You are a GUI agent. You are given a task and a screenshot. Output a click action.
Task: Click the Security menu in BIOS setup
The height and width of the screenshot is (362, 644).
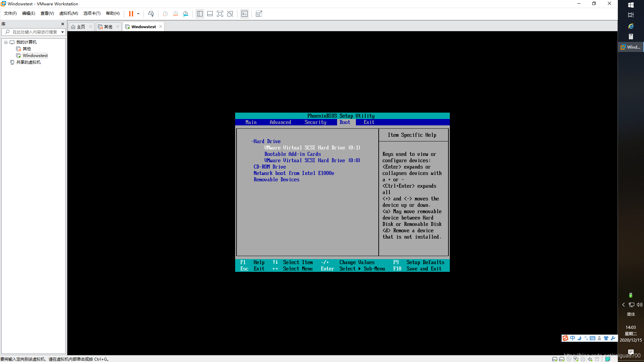[315, 122]
